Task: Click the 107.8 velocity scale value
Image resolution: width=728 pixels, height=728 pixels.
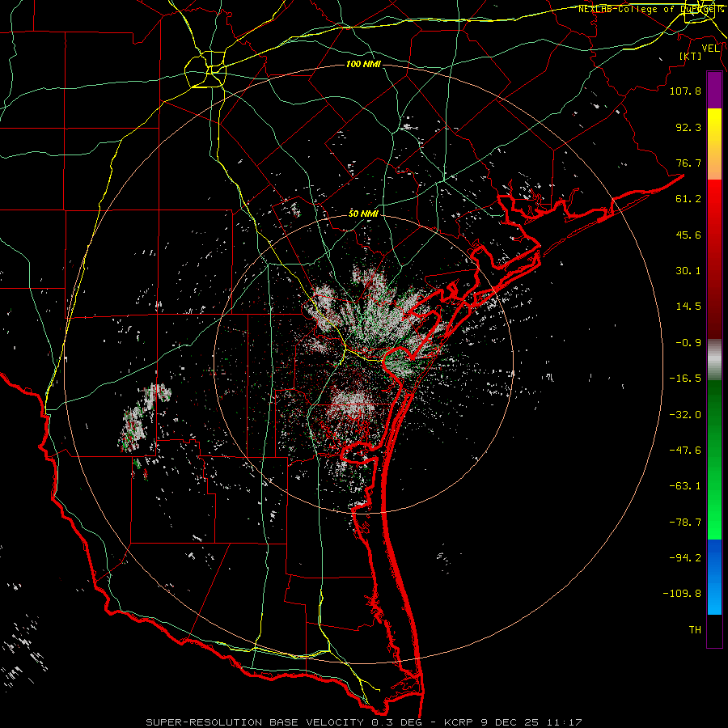Action: (685, 91)
